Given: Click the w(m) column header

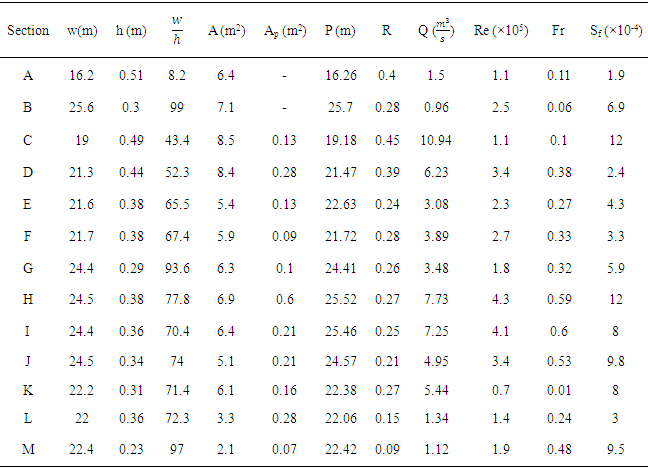Looking at the screenshot, I should pyautogui.click(x=83, y=30).
